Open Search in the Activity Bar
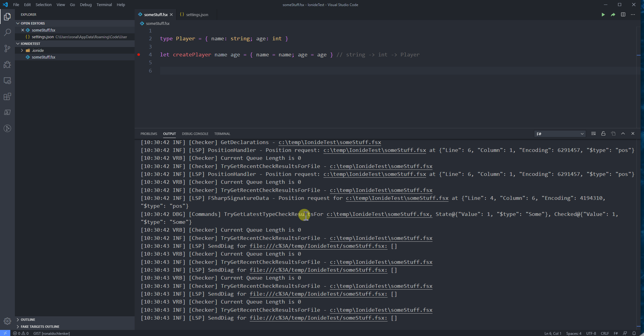The image size is (644, 336). point(7,32)
